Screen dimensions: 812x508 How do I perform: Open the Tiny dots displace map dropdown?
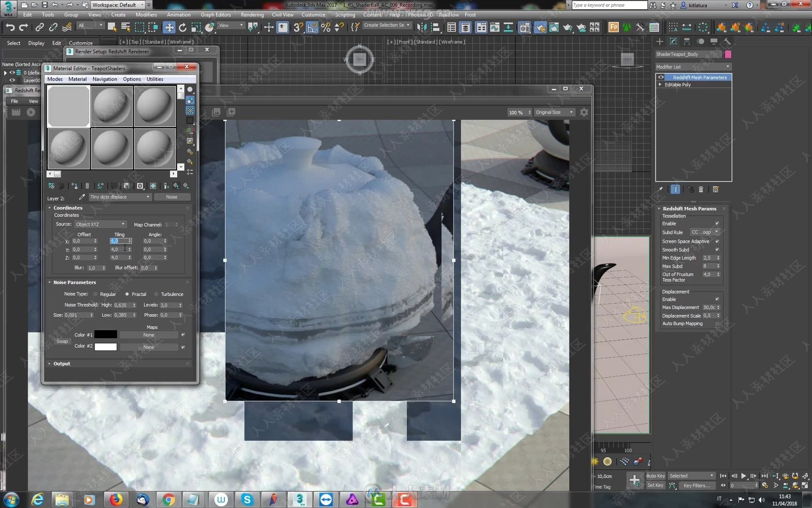click(x=120, y=197)
